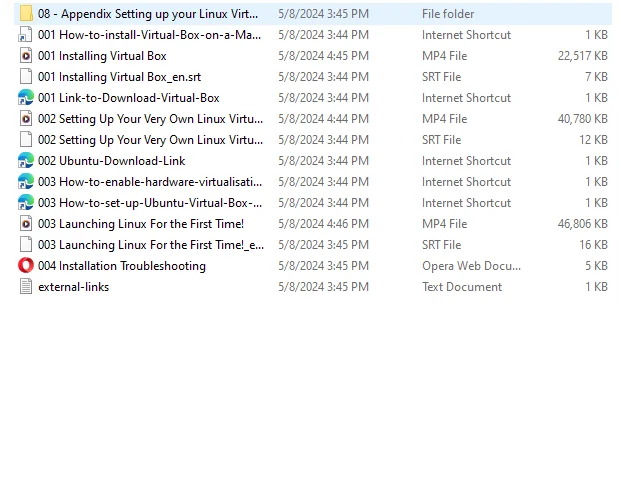
Task: Click the 5/8/2024 4:46 PM date entry
Action: coord(323,224)
